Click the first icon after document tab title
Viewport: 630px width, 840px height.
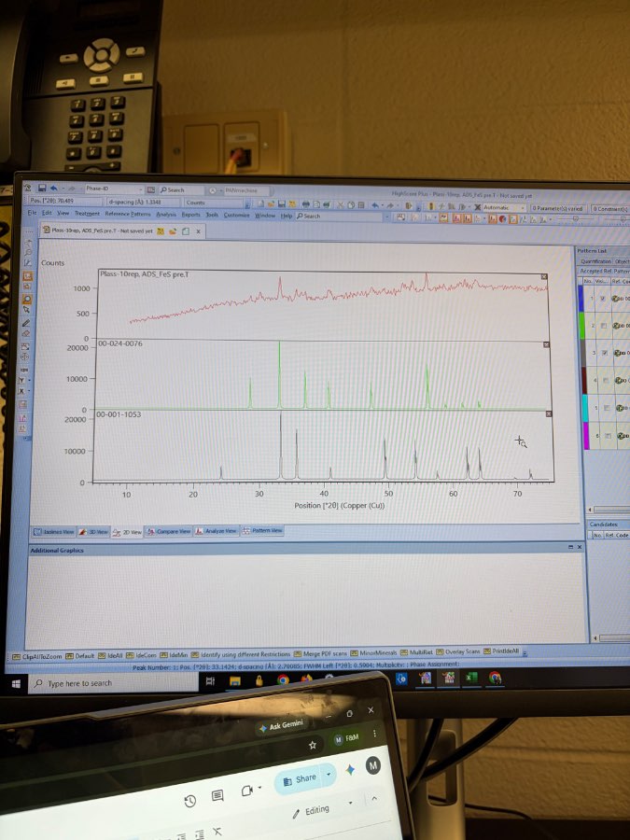(x=161, y=231)
